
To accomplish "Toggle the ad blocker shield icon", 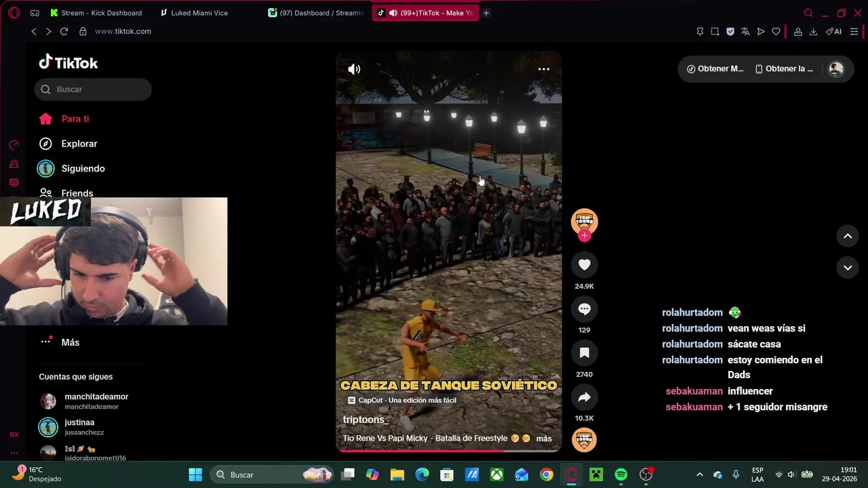I will tap(730, 32).
